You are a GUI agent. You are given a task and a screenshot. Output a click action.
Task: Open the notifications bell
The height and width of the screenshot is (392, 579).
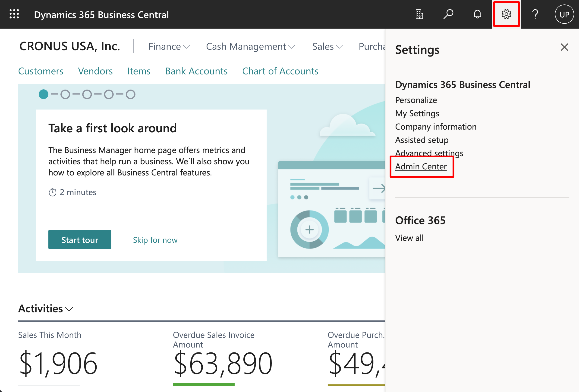tap(477, 14)
